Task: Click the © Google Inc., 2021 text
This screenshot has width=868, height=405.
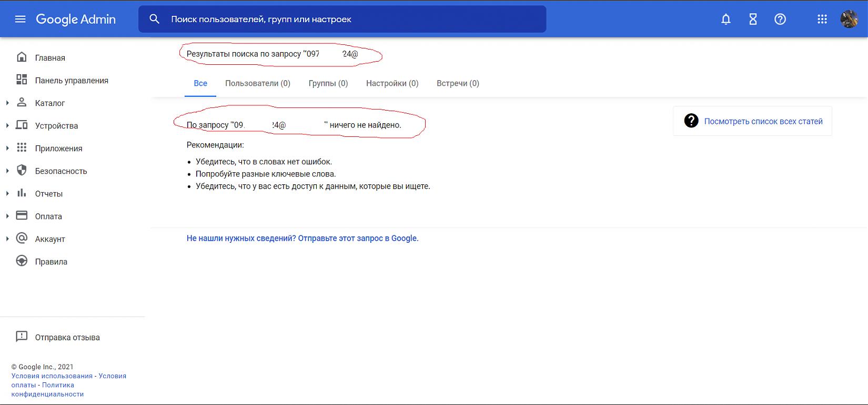Action: tap(43, 367)
